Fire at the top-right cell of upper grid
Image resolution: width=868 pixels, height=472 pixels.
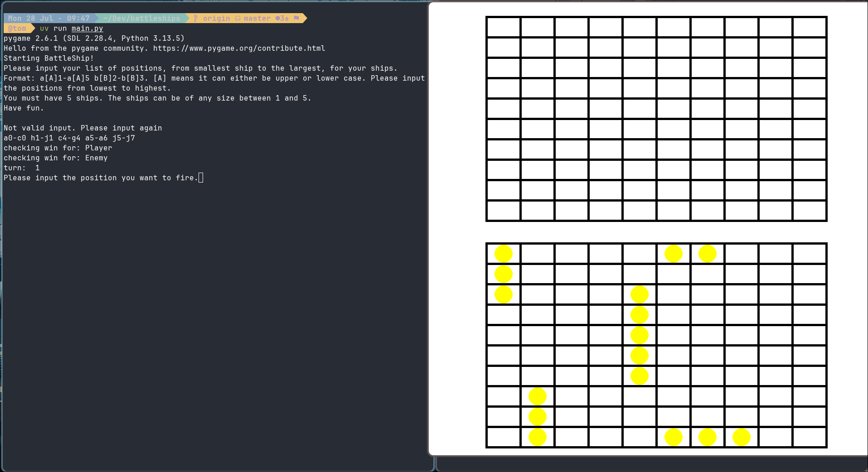[x=809, y=27]
